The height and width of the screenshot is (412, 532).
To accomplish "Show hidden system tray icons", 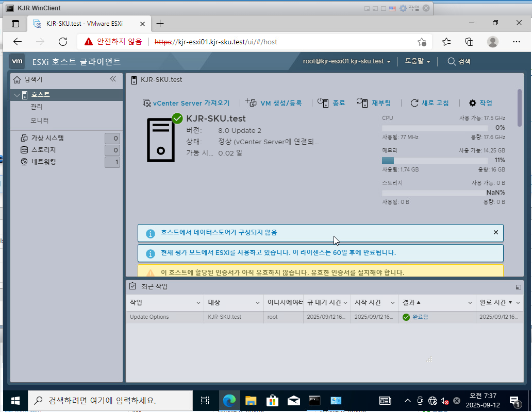I will 407,401.
